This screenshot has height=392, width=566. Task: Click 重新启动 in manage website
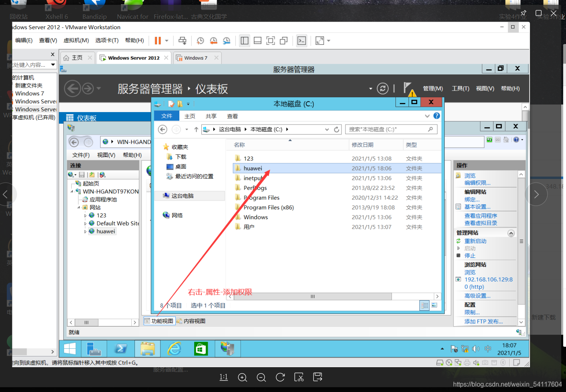tap(475, 241)
